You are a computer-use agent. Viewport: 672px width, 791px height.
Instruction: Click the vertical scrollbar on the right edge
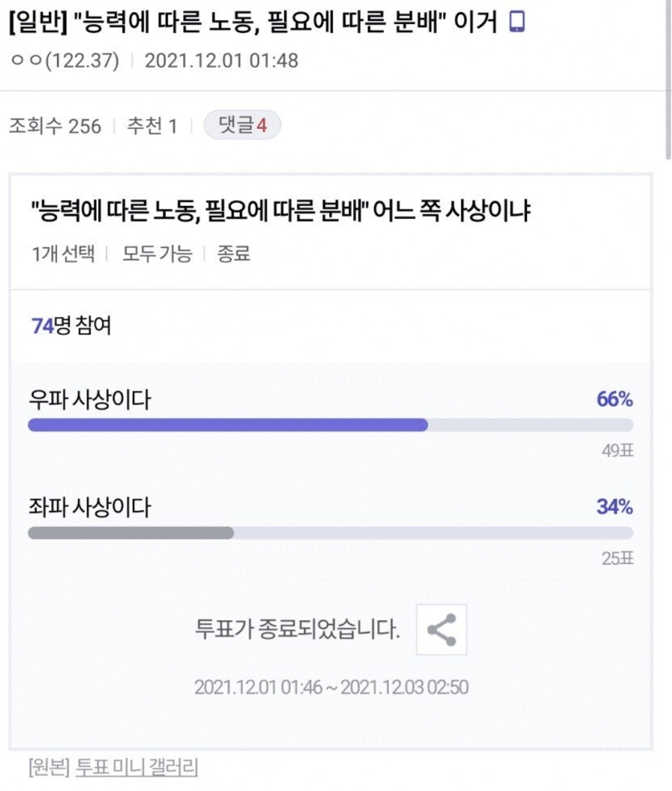pyautogui.click(x=668, y=81)
